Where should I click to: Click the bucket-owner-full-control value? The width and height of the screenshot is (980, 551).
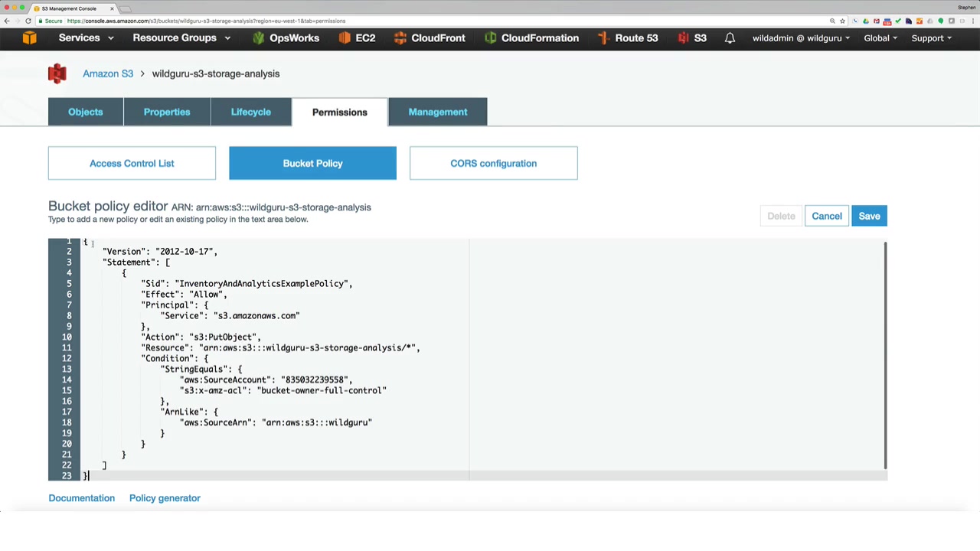[x=322, y=390]
